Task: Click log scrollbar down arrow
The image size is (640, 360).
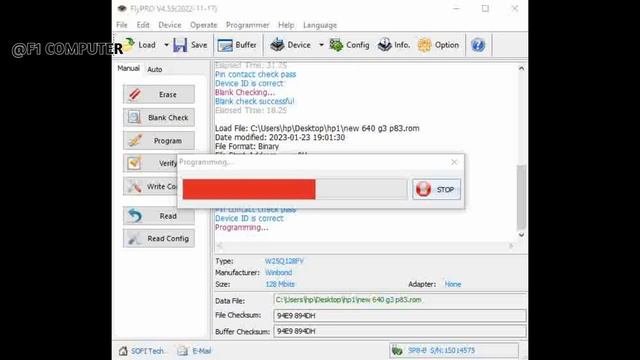Action: pos(521,235)
